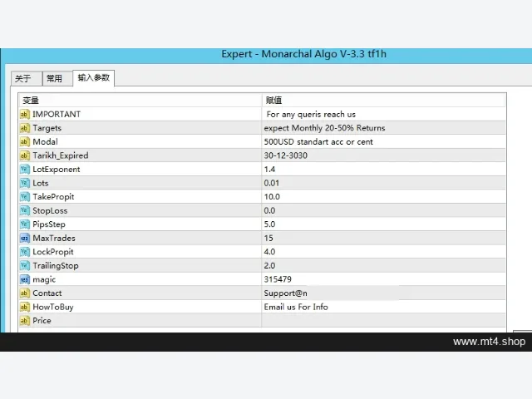Screen dimensions: 532x399
Task: Click the string icon beside IMPORTANT
Action: (x=25, y=115)
